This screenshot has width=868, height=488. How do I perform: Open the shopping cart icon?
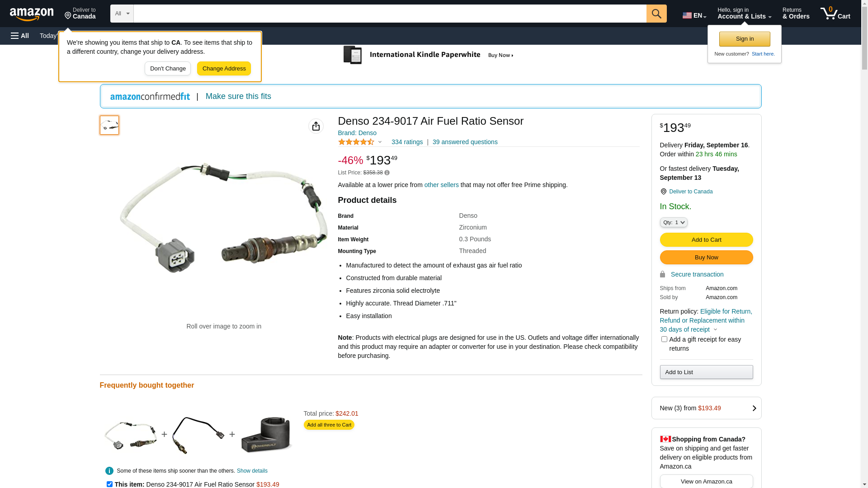point(835,14)
